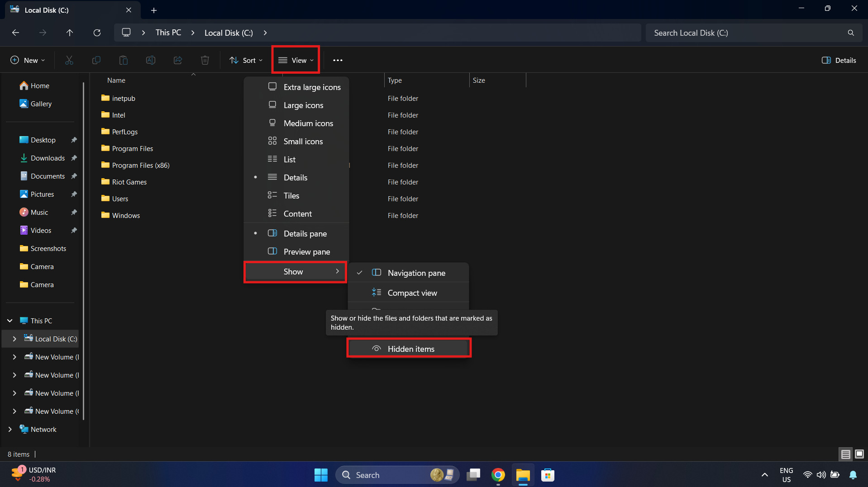
Task: Open Google Chrome from the taskbar
Action: [498, 475]
